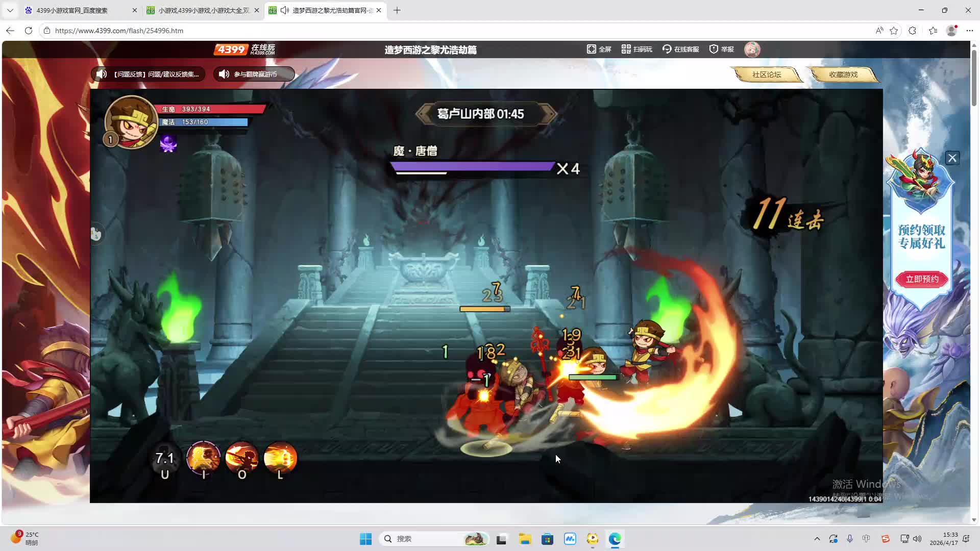
Task: Toggle the microphone tray icon
Action: (850, 539)
